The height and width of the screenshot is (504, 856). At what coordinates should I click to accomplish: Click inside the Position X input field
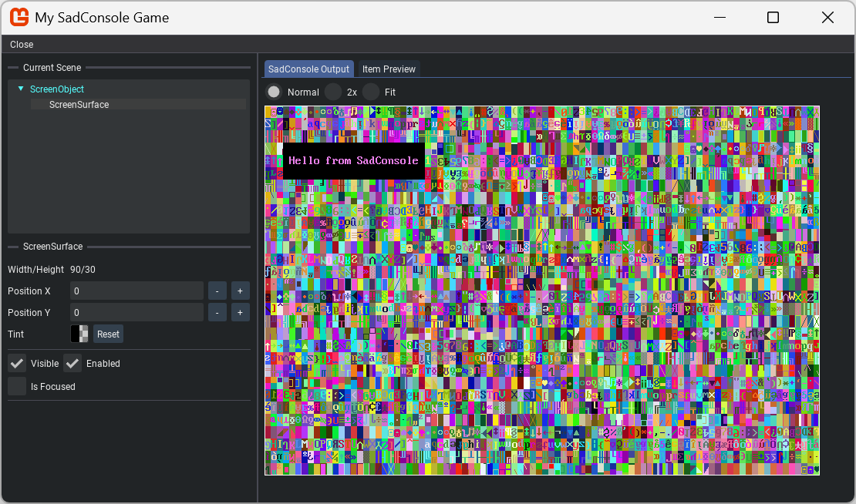point(136,291)
